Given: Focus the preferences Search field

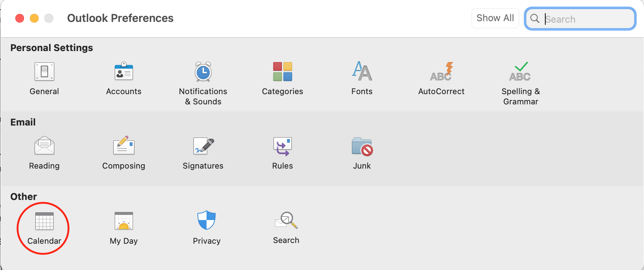Looking at the screenshot, I should pos(580,19).
